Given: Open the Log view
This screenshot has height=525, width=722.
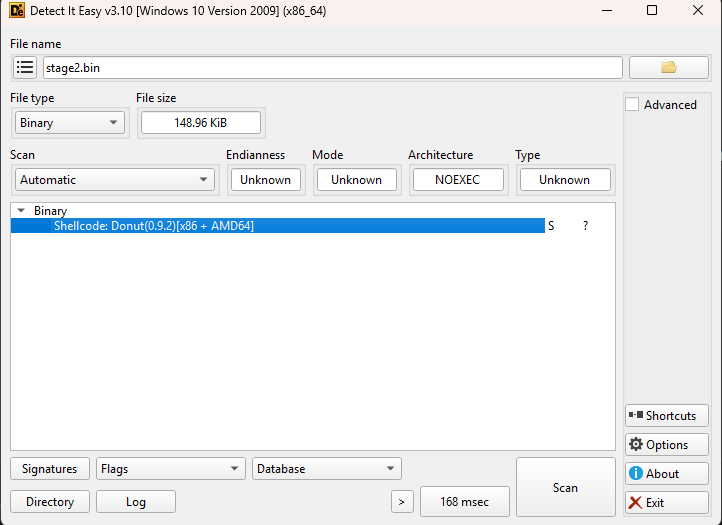Looking at the screenshot, I should 136,502.
